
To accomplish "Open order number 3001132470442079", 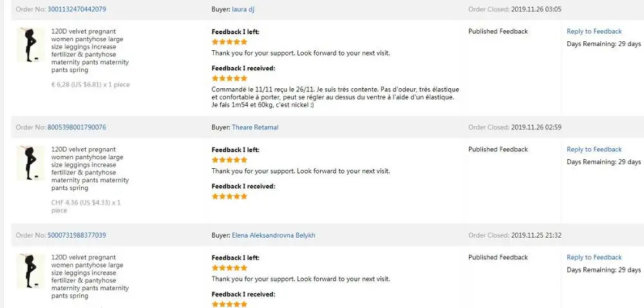I will pyautogui.click(x=77, y=9).
